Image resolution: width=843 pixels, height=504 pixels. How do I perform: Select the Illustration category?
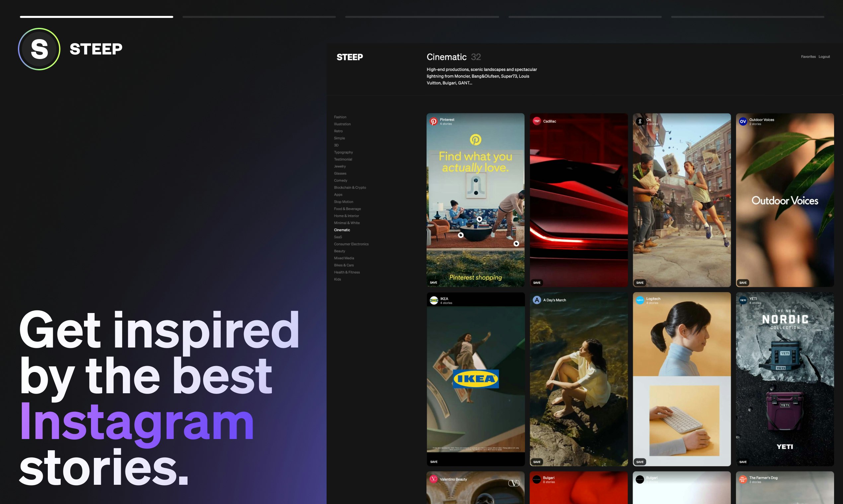342,124
